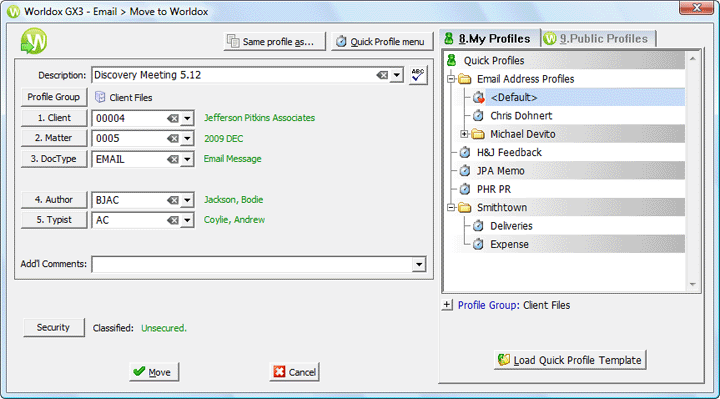This screenshot has height=399, width=720.
Task: Click the Deliveries stopwatch icon
Action: point(478,225)
